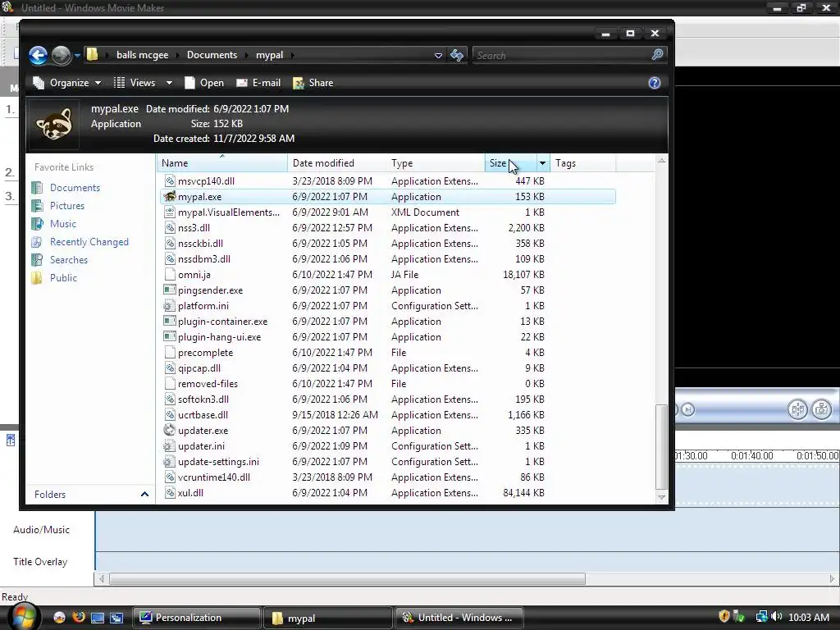This screenshot has height=630, width=840.
Task: Select update-settings.ini file name
Action: 218,462
